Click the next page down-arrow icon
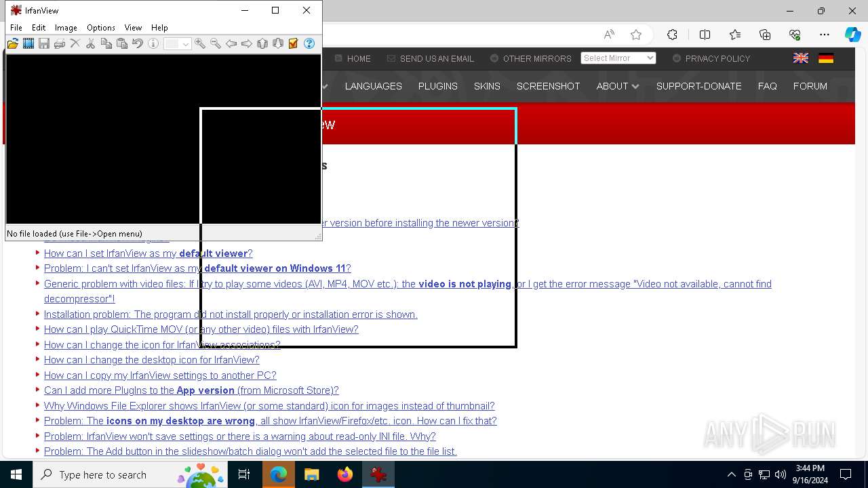 (x=278, y=43)
